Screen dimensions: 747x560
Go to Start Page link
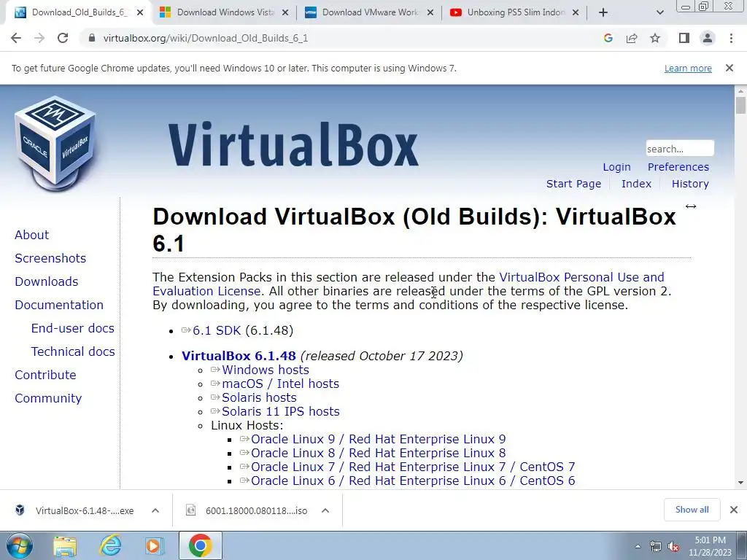pos(573,184)
